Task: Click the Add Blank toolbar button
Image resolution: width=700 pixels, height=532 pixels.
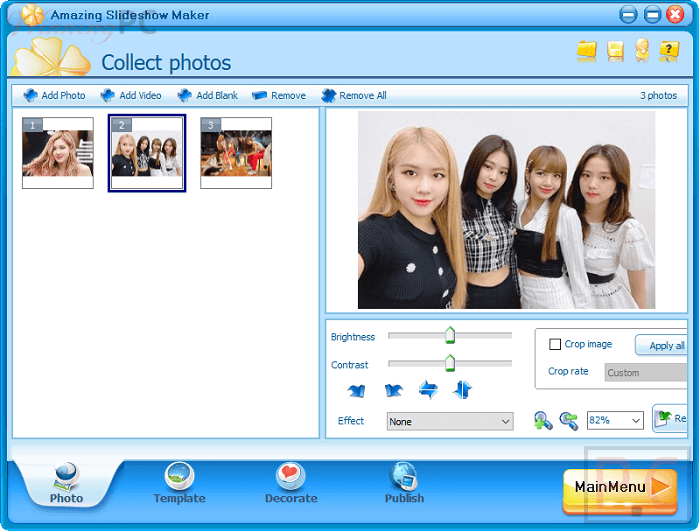Action: tap(208, 96)
